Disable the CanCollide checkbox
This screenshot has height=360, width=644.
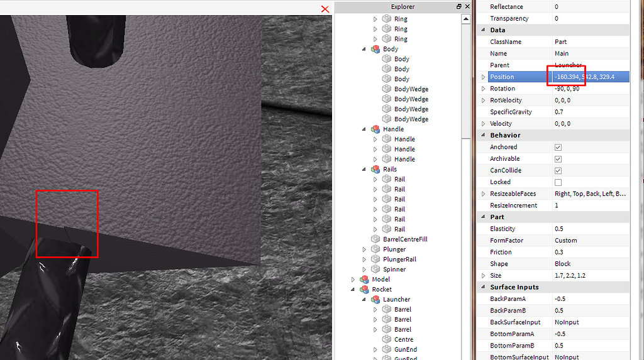(x=558, y=170)
